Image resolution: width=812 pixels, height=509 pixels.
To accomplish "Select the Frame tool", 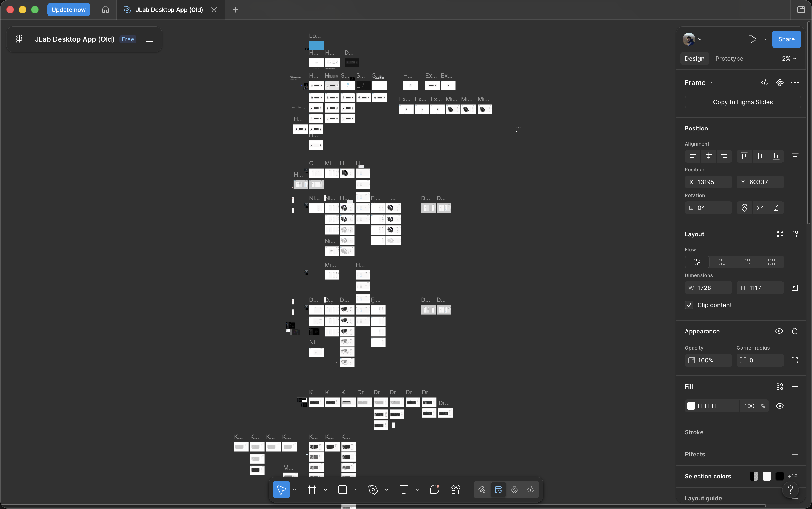I will 312,489.
